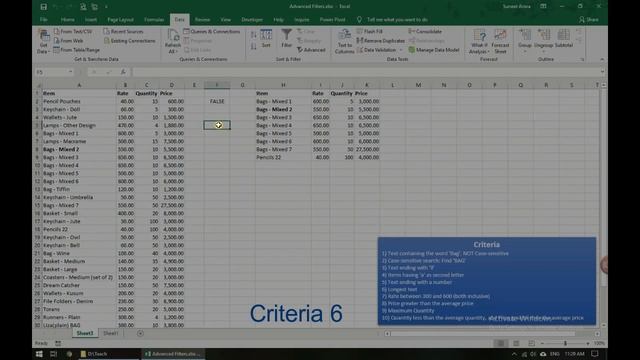Sort ascending A to Z
Viewport: 640px width, 360px height.
coord(253,36)
